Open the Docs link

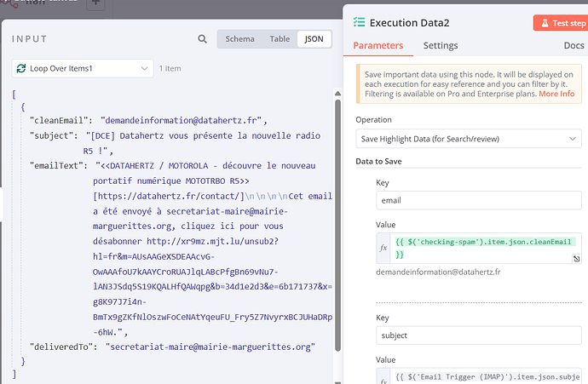point(574,46)
